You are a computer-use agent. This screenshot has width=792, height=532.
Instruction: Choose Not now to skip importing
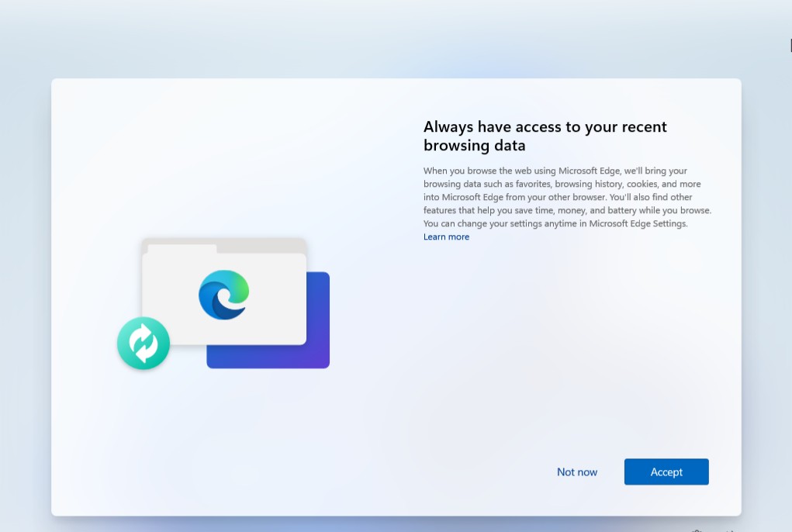coord(577,472)
